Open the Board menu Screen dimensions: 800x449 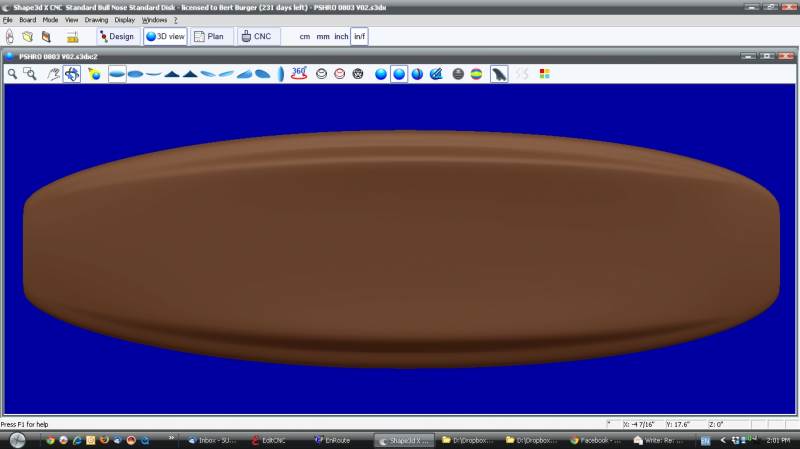coord(27,20)
